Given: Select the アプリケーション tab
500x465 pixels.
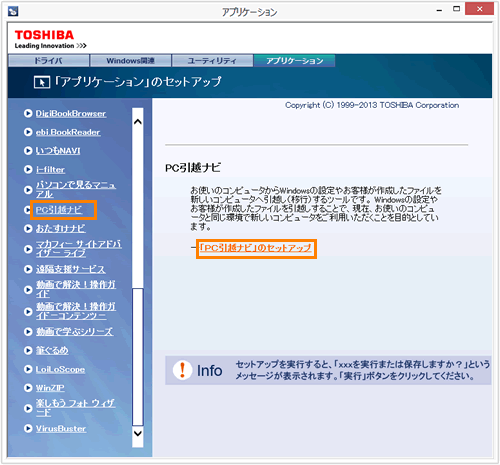Looking at the screenshot, I should [294, 61].
